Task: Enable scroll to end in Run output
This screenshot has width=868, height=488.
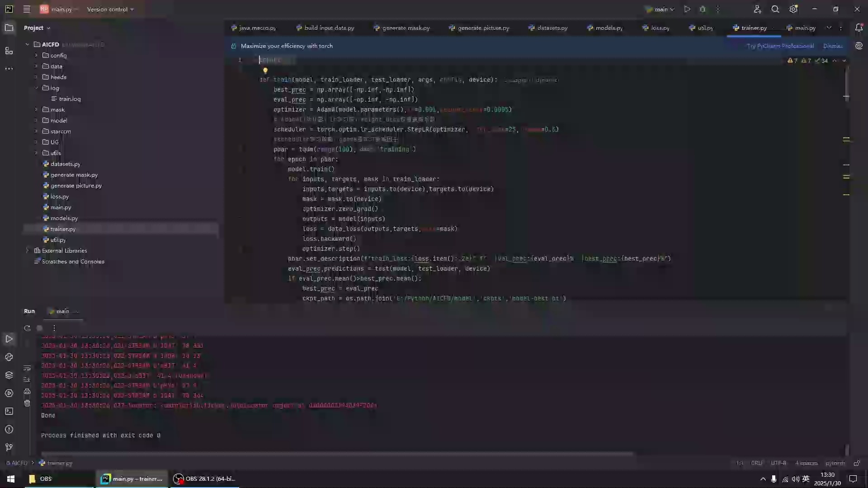Action: (27, 380)
